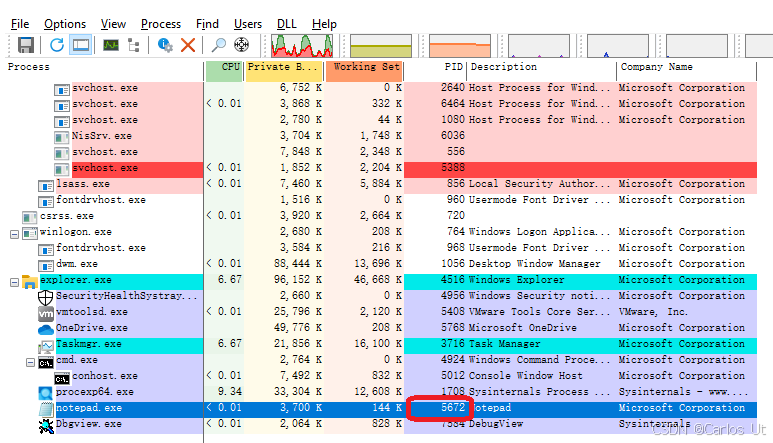The height and width of the screenshot is (443, 773).
Task: Open the DLL menu
Action: point(286,24)
